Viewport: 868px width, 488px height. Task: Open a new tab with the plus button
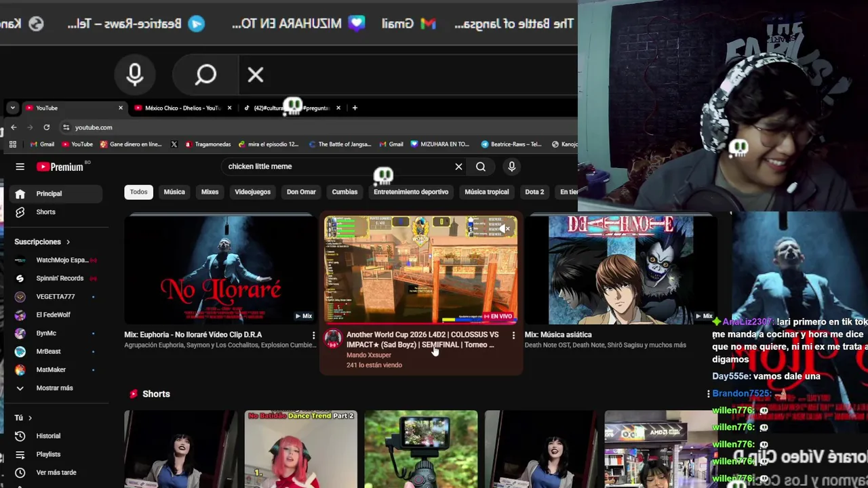point(355,108)
